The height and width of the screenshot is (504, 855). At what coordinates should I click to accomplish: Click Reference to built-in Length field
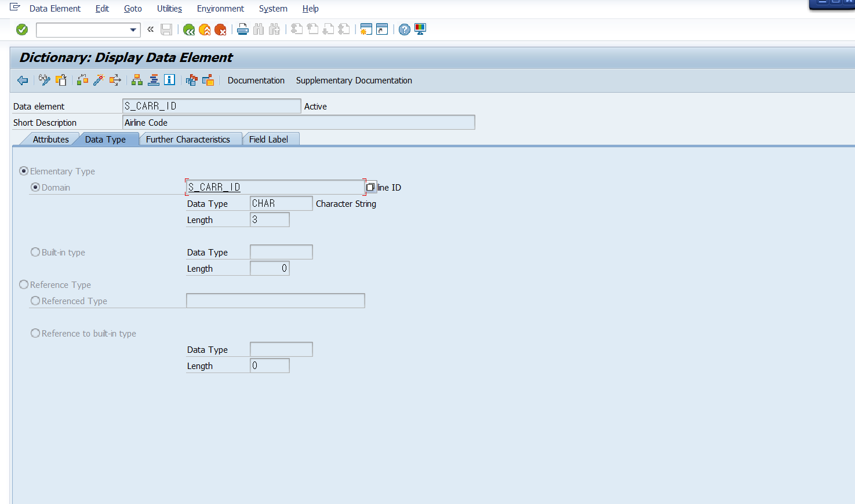(x=270, y=366)
